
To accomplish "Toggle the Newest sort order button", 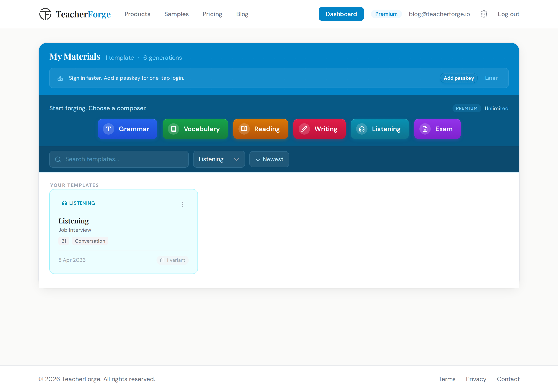I will point(269,159).
